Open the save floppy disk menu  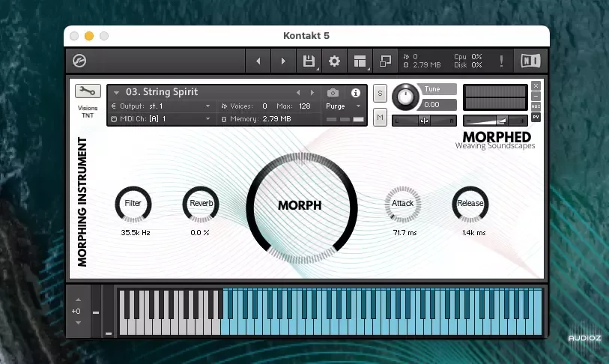pyautogui.click(x=309, y=61)
